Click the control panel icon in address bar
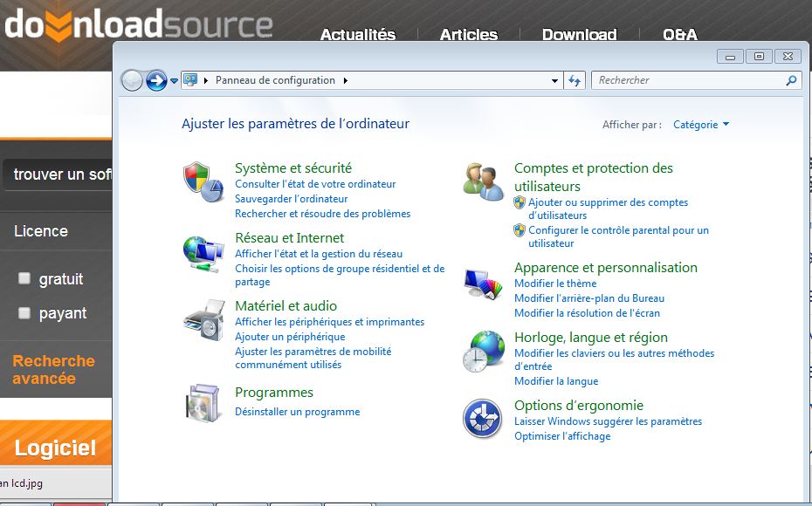This screenshot has width=812, height=506. click(x=190, y=80)
